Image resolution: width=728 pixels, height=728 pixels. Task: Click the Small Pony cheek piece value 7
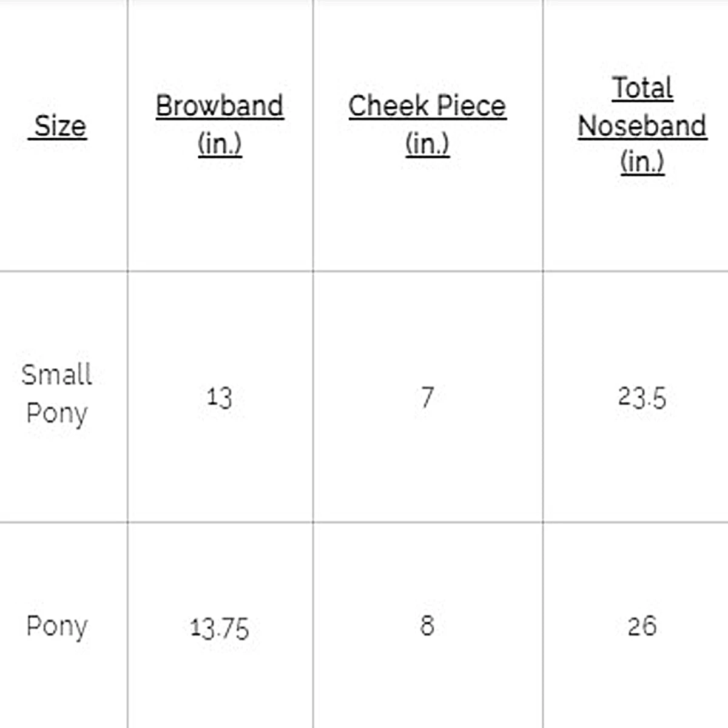coord(427,397)
